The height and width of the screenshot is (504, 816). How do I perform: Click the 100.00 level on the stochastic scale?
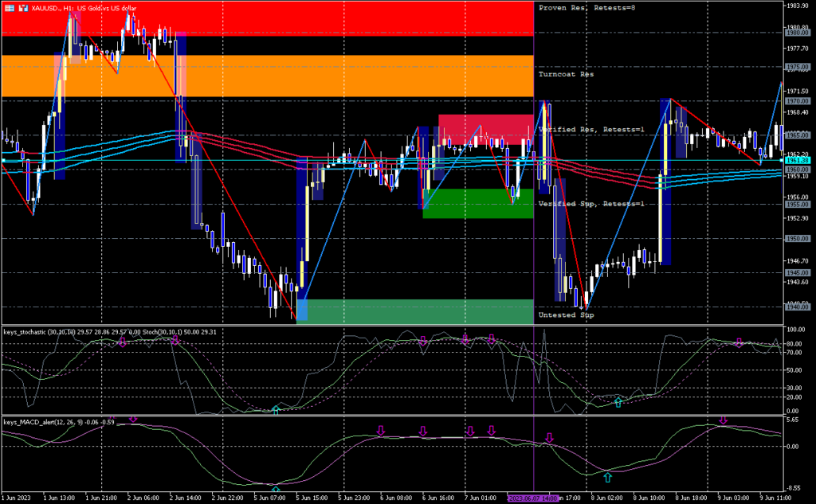[796, 330]
